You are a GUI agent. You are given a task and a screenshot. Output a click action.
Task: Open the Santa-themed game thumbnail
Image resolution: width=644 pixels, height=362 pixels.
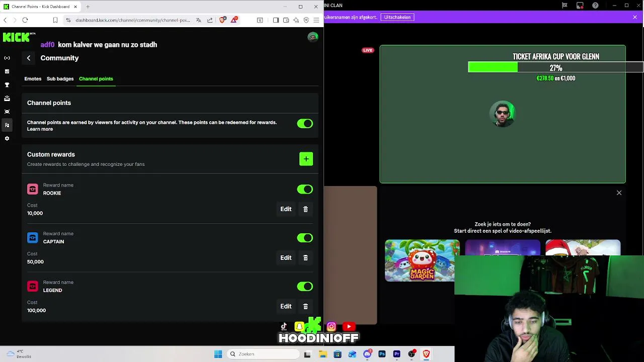coord(583,248)
